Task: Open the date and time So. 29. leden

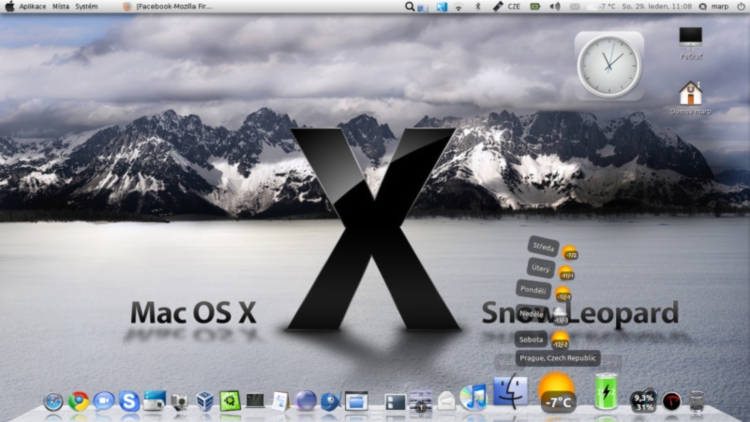Action: [657, 7]
